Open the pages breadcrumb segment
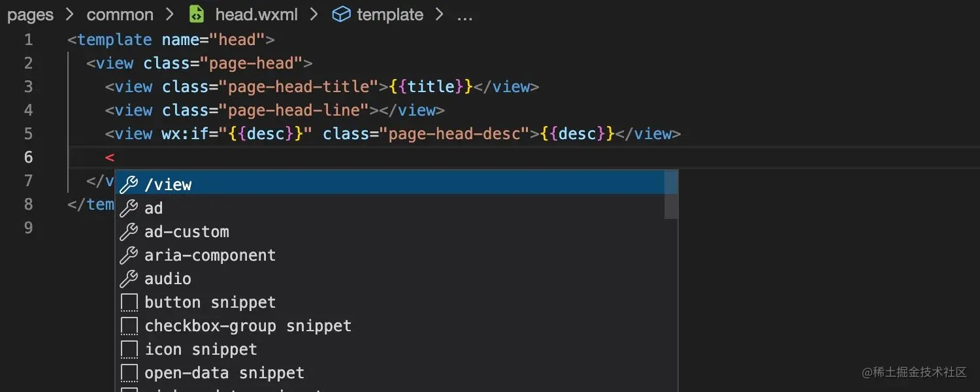 click(x=30, y=15)
